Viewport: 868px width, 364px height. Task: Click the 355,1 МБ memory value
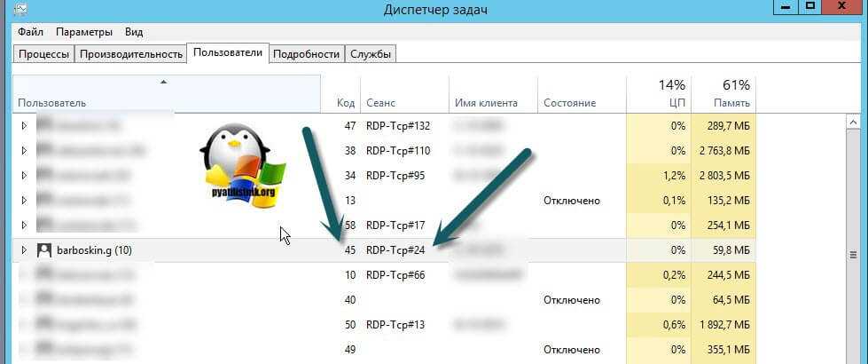pos(728,350)
